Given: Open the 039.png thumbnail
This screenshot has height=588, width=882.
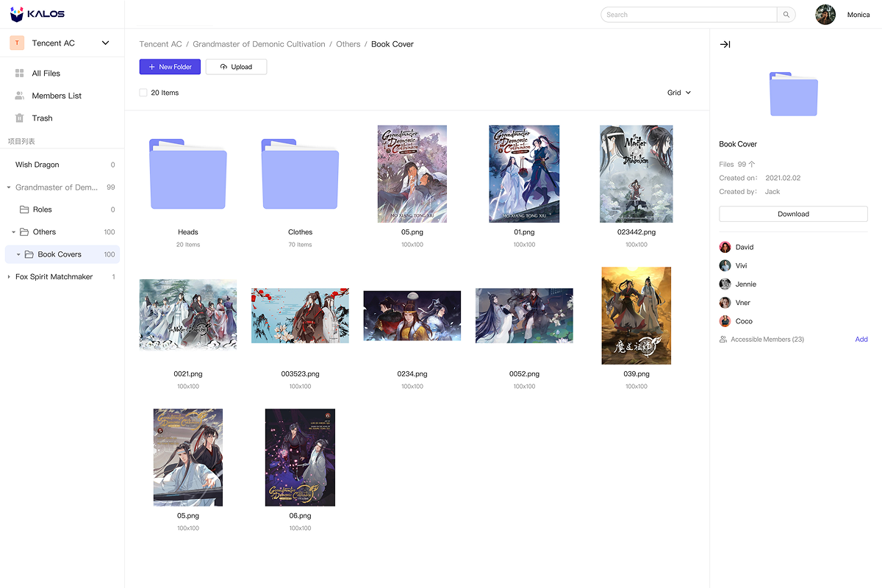Looking at the screenshot, I should point(636,315).
